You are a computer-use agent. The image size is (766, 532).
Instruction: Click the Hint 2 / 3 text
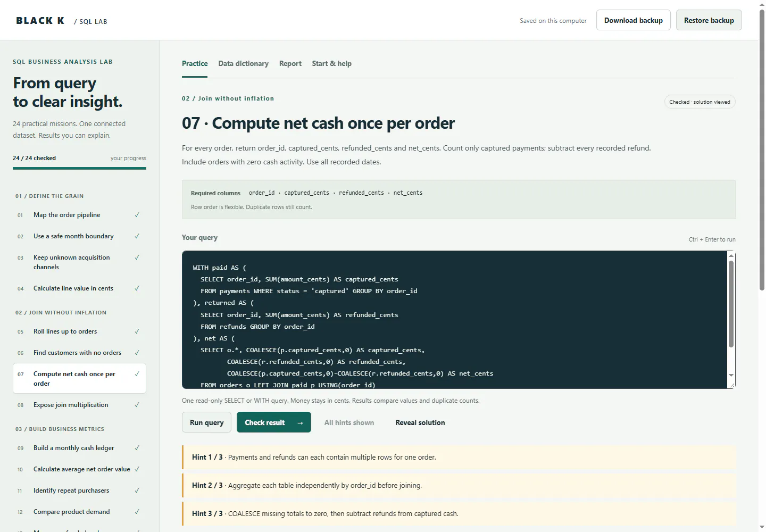(307, 486)
